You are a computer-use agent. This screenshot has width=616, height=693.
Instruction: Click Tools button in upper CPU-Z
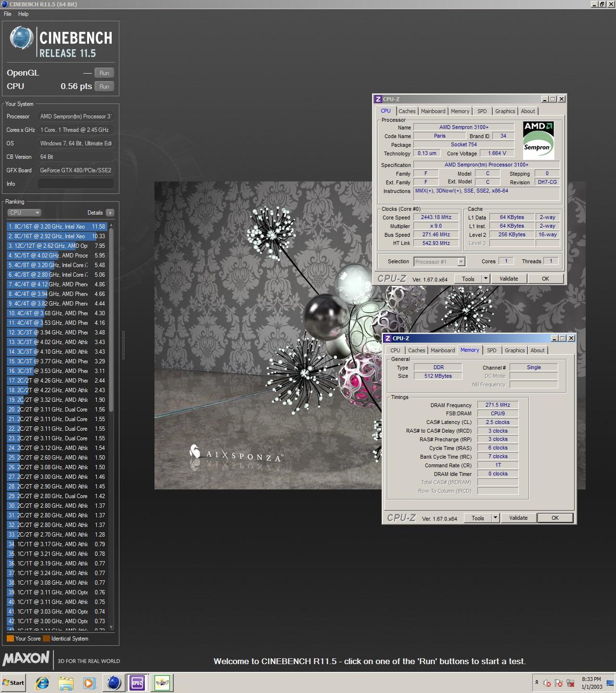pos(468,279)
